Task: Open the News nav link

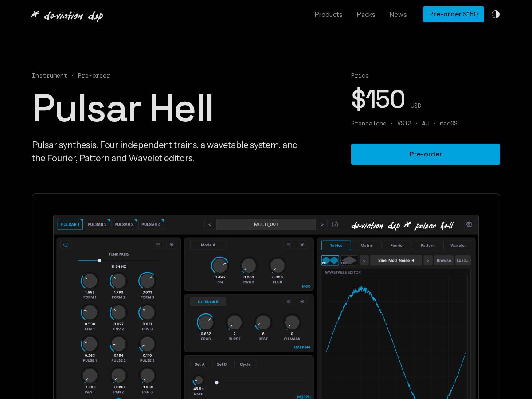Action: click(x=398, y=14)
